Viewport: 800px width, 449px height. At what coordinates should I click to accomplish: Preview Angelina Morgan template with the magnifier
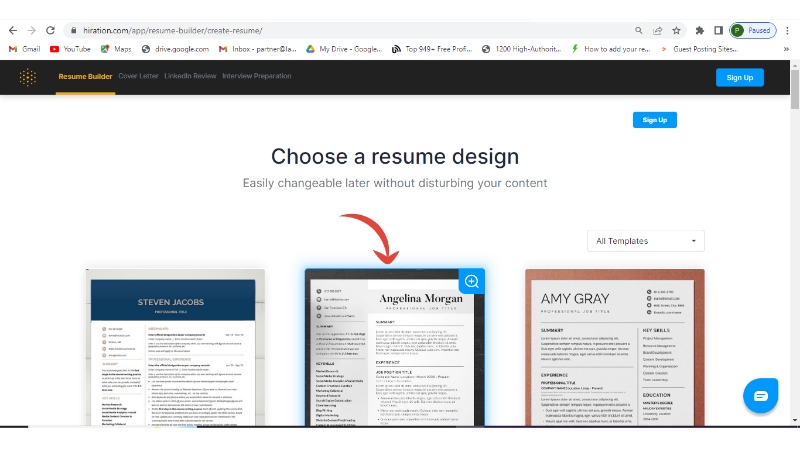[471, 282]
